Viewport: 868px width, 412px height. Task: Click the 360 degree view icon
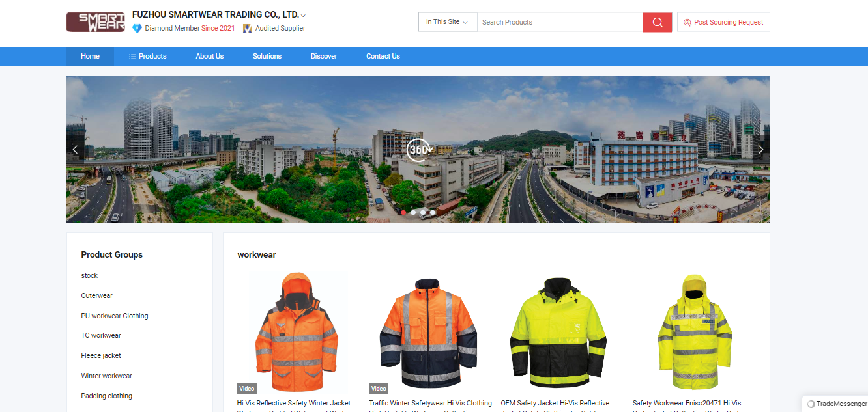point(418,150)
